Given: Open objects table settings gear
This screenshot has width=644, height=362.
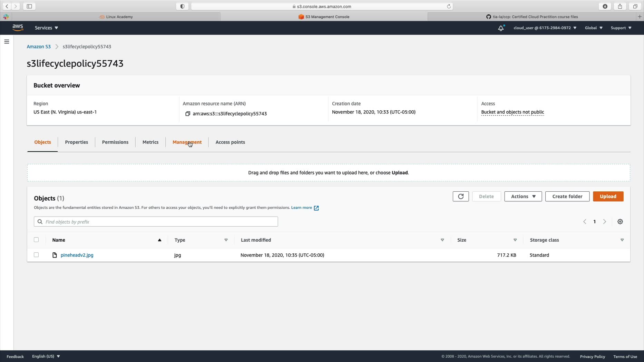Looking at the screenshot, I should coord(620,222).
